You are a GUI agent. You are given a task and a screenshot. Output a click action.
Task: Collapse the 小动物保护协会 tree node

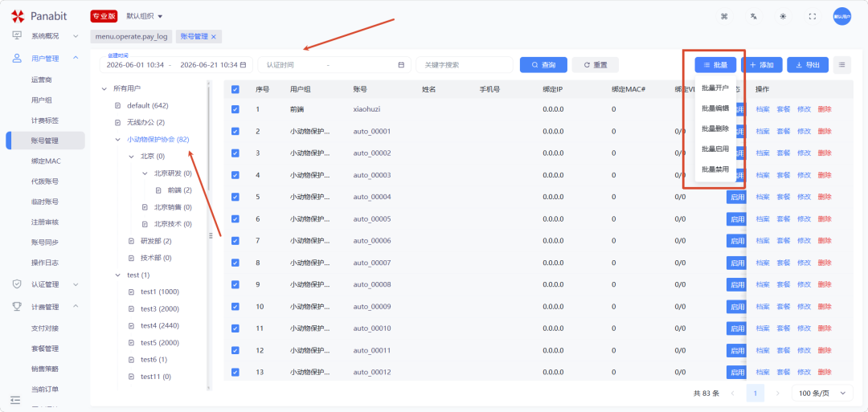pos(117,140)
